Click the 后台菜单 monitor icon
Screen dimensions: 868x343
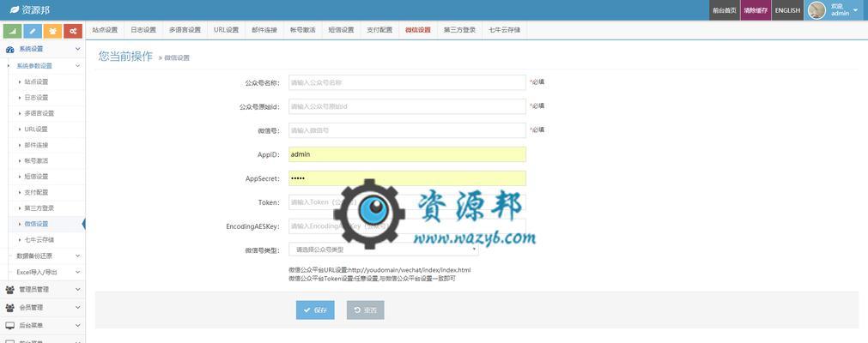point(10,326)
